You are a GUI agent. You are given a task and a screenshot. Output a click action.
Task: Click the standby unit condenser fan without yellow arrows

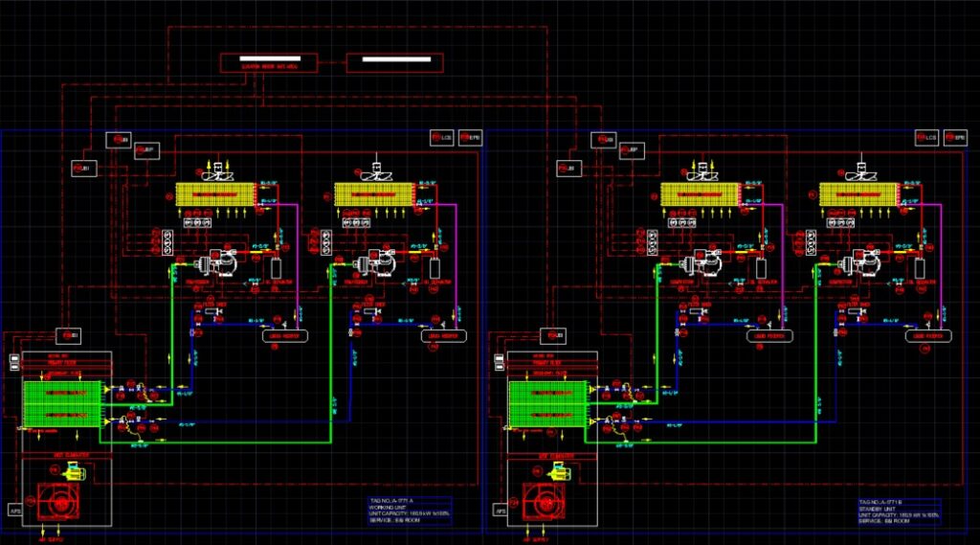click(860, 172)
